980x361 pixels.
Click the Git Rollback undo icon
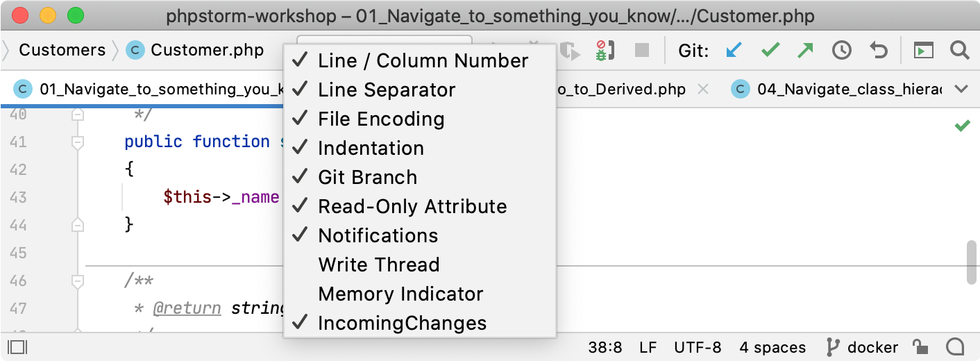coord(879,50)
